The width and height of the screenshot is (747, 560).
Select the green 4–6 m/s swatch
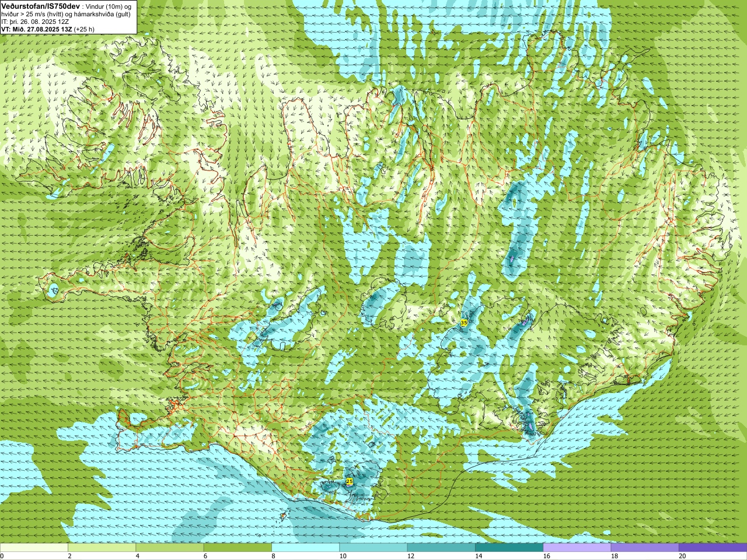pyautogui.click(x=169, y=548)
